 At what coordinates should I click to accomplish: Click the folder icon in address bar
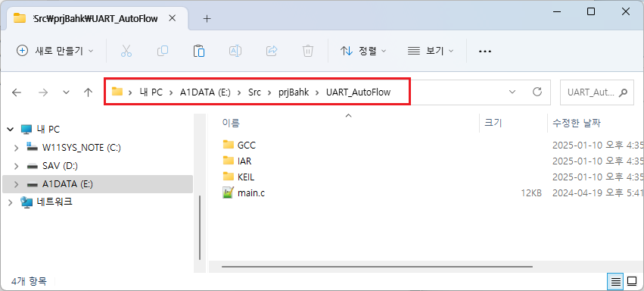pos(117,92)
